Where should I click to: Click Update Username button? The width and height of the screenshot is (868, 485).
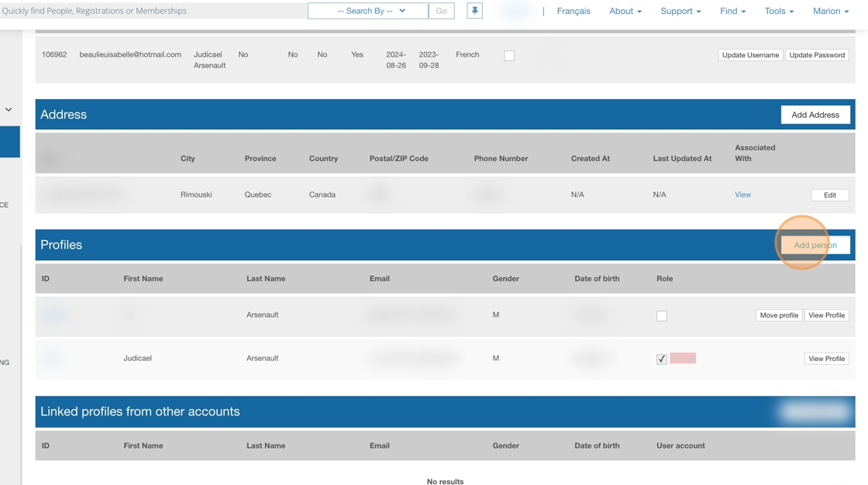click(x=749, y=55)
